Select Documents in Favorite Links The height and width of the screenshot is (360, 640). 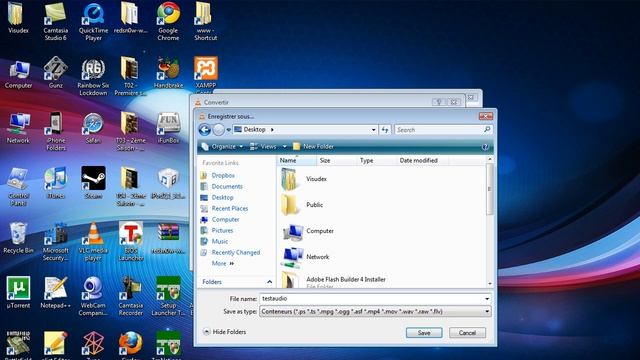coord(222,187)
